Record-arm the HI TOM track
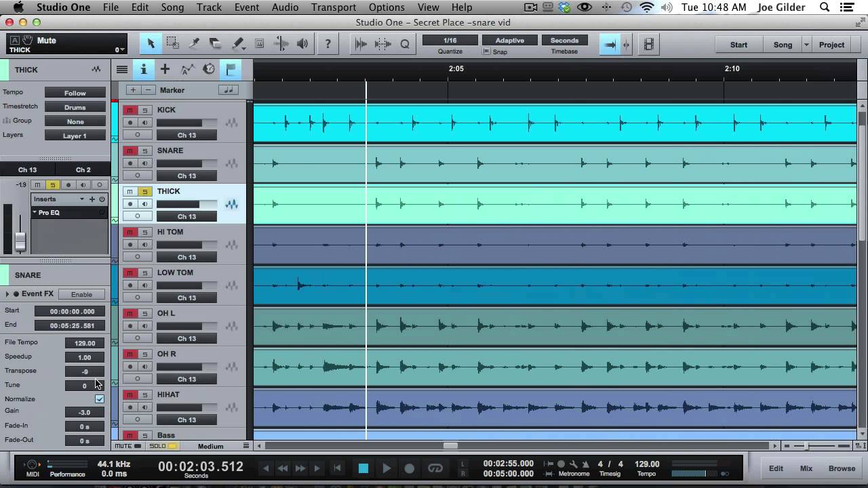This screenshot has height=488, width=868. pyautogui.click(x=130, y=245)
